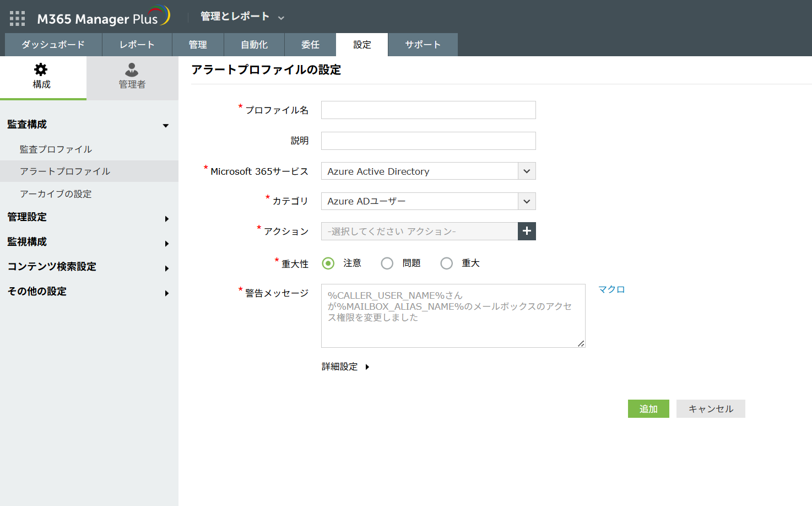The height and width of the screenshot is (506, 812).
Task: Open the アクション selection field
Action: (x=420, y=231)
